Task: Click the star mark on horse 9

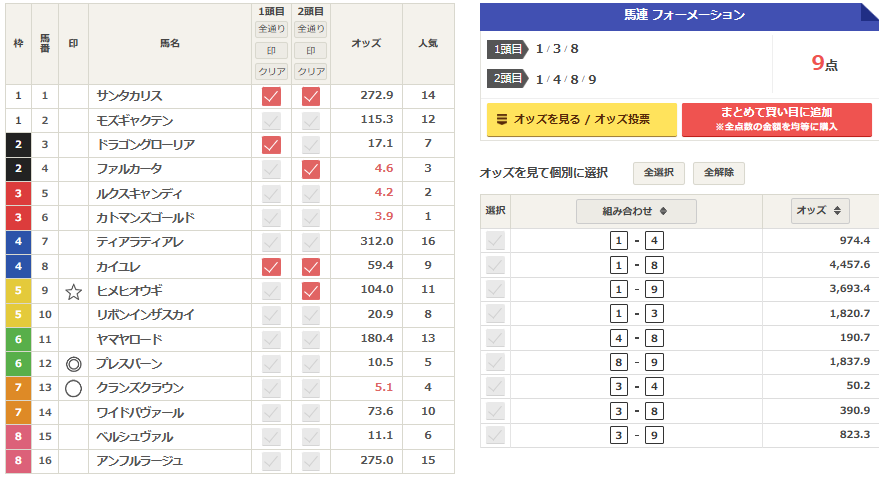Action: click(x=73, y=291)
